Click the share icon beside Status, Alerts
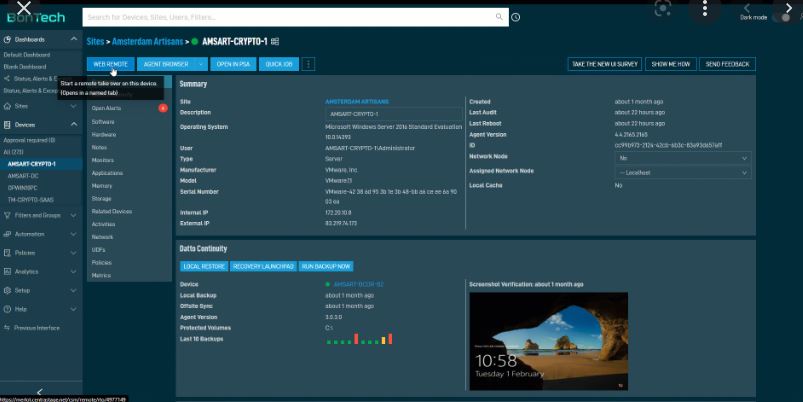The image size is (803, 402). [x=7, y=78]
